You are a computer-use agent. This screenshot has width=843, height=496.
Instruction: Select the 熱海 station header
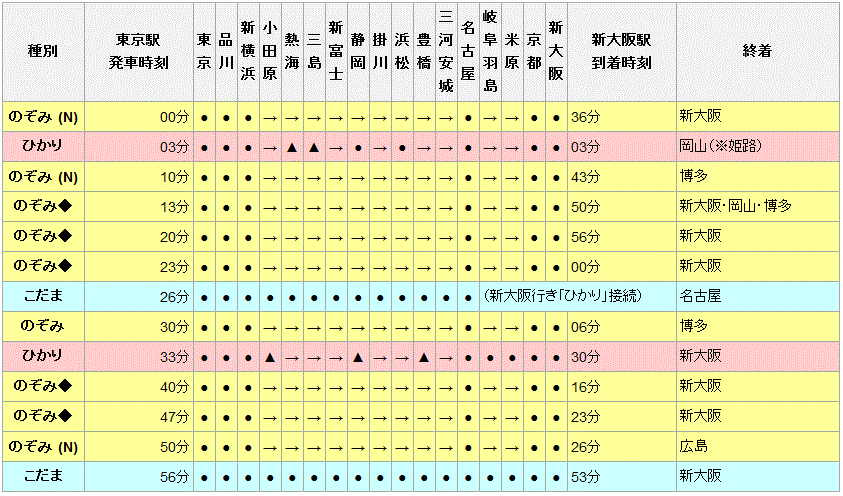click(x=292, y=52)
